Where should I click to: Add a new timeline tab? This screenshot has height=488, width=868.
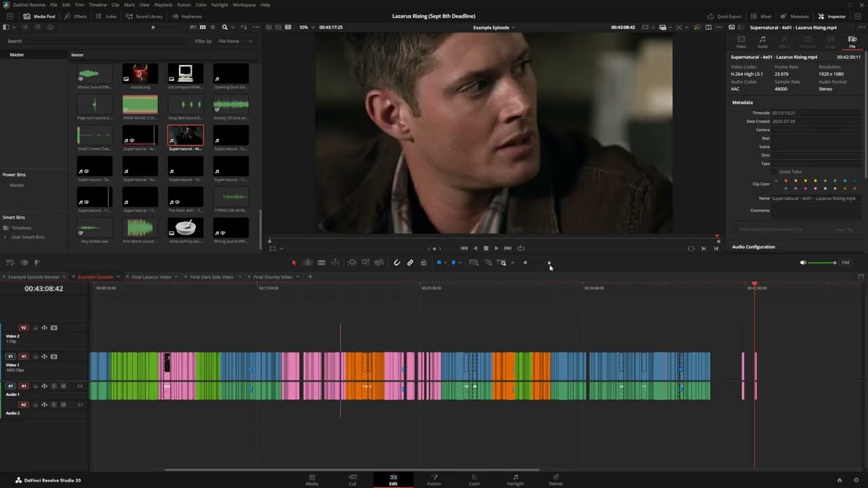tap(310, 277)
